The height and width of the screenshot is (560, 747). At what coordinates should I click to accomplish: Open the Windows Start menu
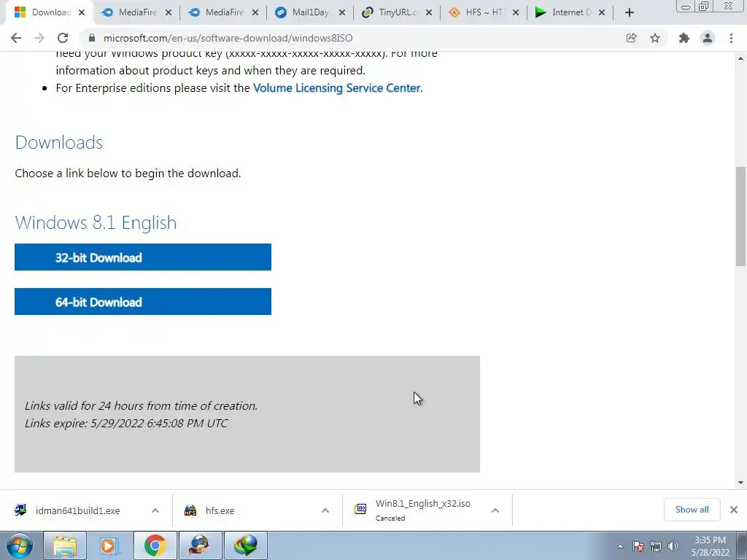19,545
